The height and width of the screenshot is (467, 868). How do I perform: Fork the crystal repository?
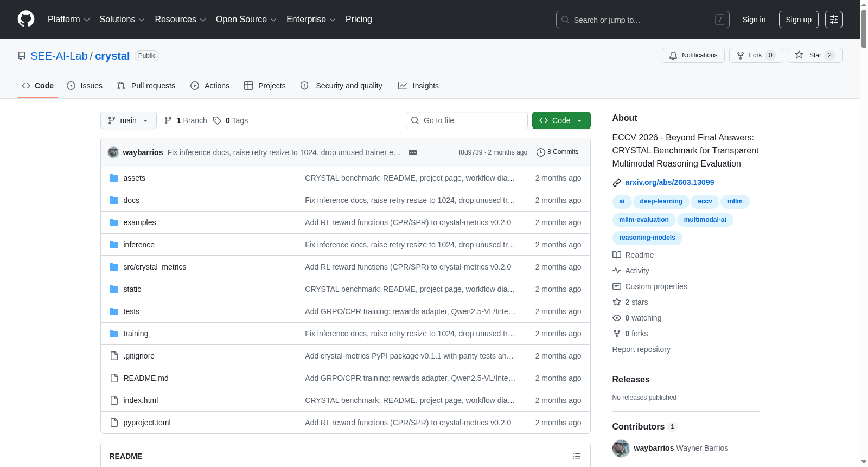(756, 55)
